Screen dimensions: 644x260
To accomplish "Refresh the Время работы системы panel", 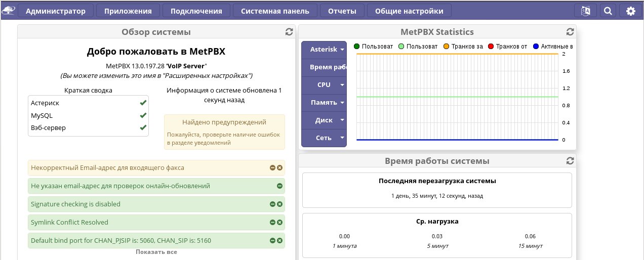I will (x=570, y=161).
